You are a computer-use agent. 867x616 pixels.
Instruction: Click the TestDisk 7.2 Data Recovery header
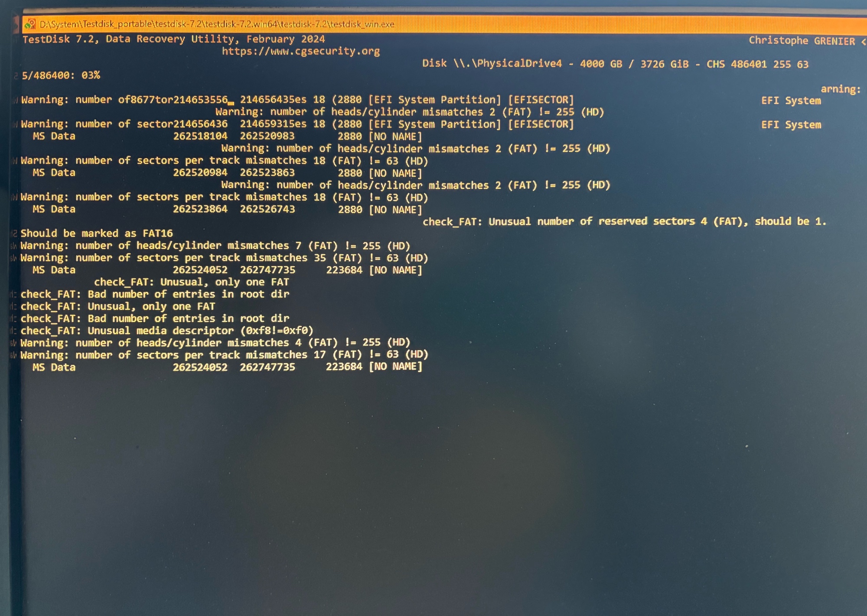(173, 39)
